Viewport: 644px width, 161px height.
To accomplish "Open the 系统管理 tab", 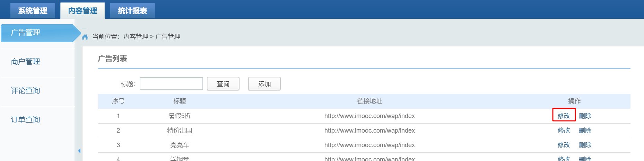I will (x=33, y=11).
